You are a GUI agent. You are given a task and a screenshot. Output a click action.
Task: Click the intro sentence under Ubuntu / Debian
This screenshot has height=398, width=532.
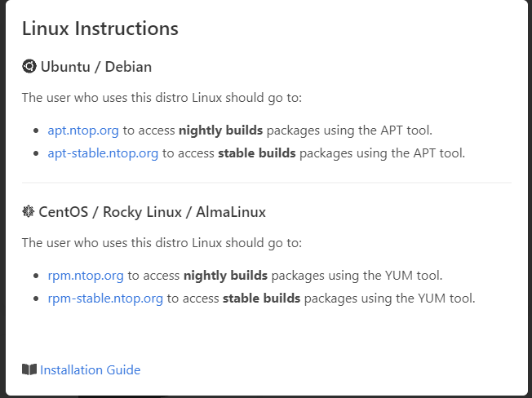point(162,98)
